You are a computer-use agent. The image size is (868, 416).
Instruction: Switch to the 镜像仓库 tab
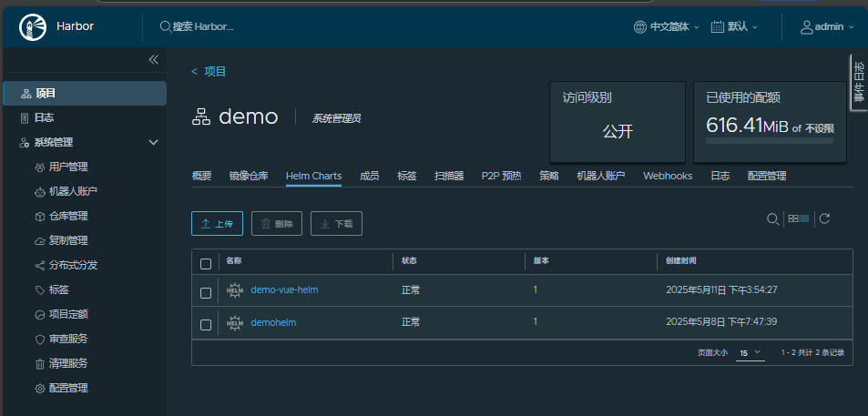249,176
